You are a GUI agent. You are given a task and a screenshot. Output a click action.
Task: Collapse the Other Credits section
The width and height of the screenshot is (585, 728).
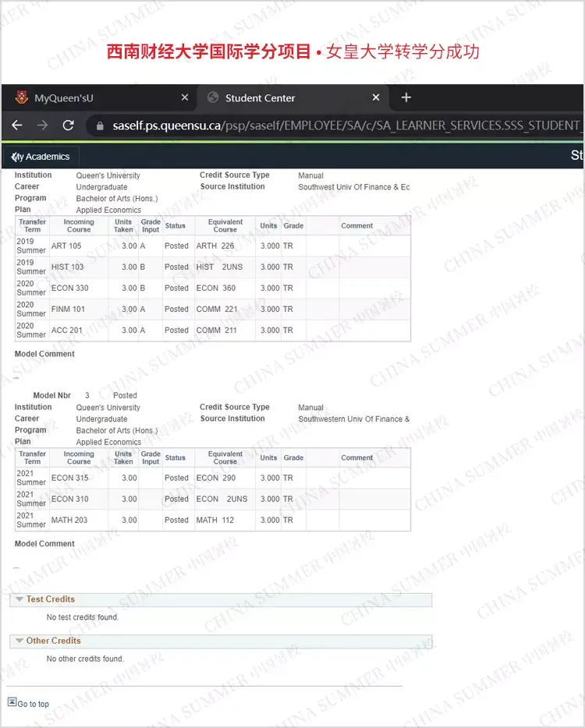click(19, 641)
